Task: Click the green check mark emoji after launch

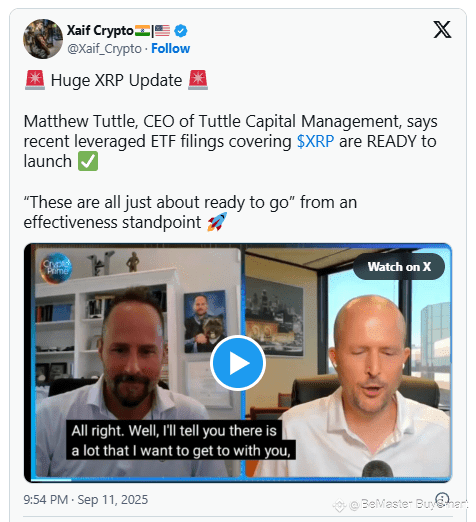Action: tap(88, 161)
